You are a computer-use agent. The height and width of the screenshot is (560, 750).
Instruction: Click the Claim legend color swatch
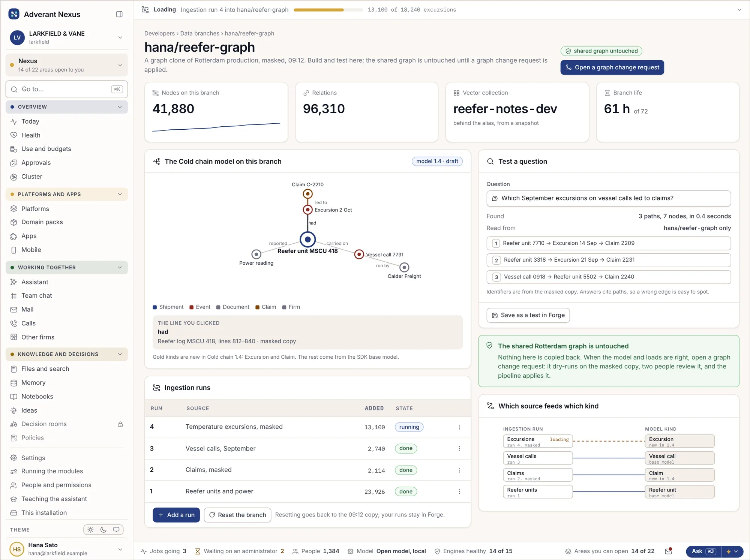258,307
